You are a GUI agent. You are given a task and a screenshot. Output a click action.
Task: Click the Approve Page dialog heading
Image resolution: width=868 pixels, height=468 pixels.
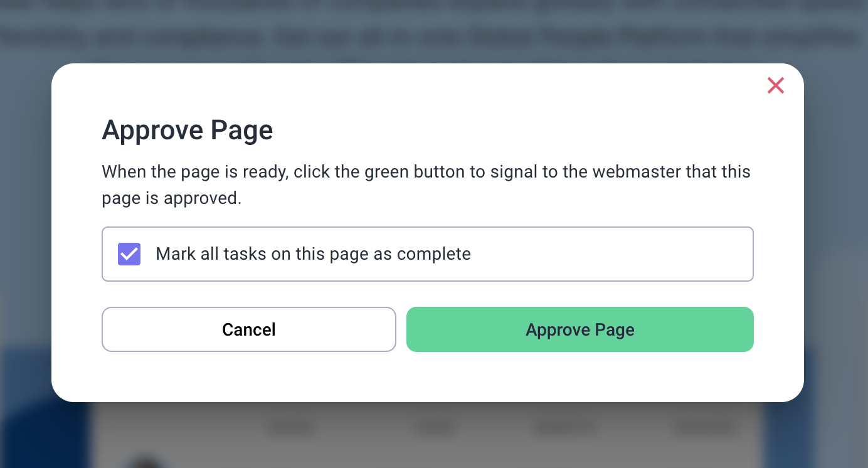coord(187,130)
